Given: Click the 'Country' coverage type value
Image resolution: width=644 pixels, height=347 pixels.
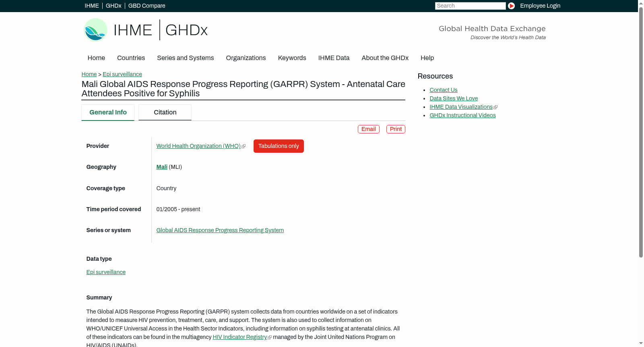Looking at the screenshot, I should 166,188.
